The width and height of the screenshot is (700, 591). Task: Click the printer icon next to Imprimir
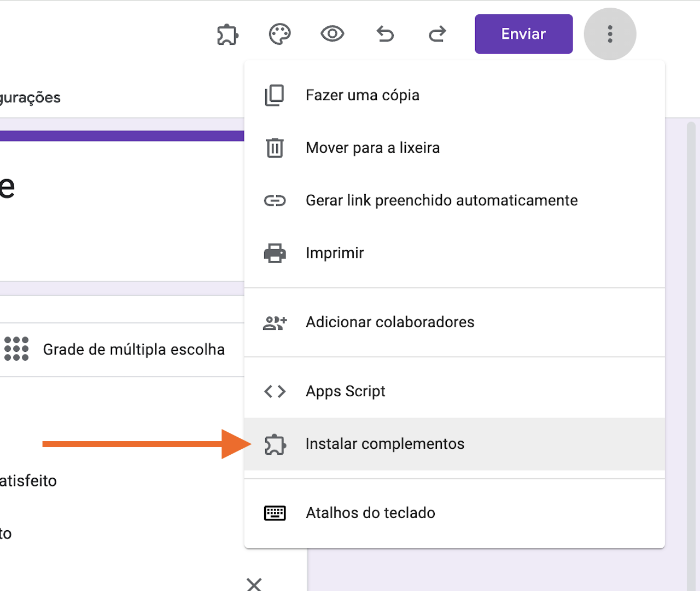(275, 253)
